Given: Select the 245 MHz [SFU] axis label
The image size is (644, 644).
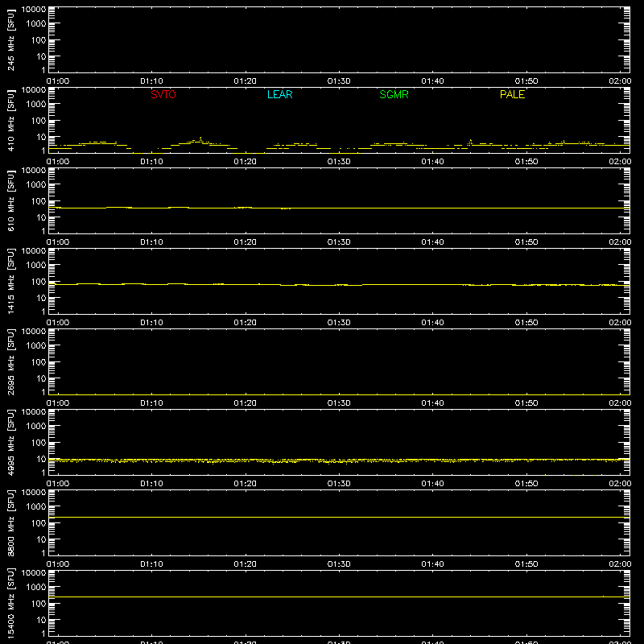Looking at the screenshot, I should 10,40.
